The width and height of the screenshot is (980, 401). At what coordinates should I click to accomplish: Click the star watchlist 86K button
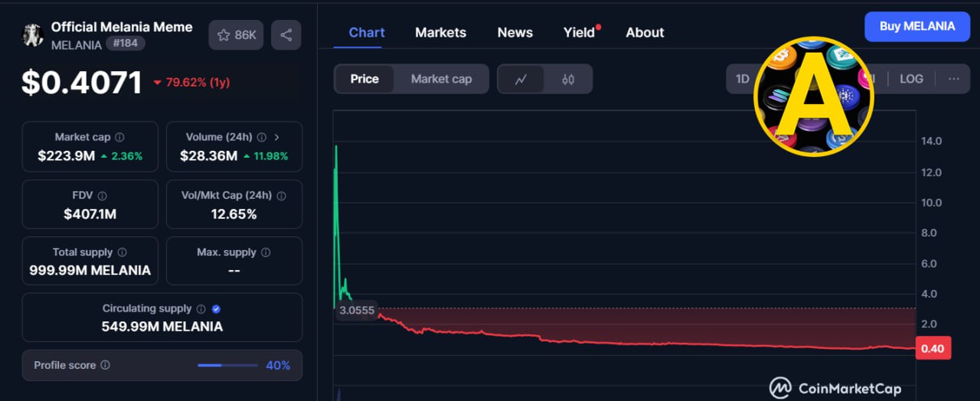click(237, 35)
